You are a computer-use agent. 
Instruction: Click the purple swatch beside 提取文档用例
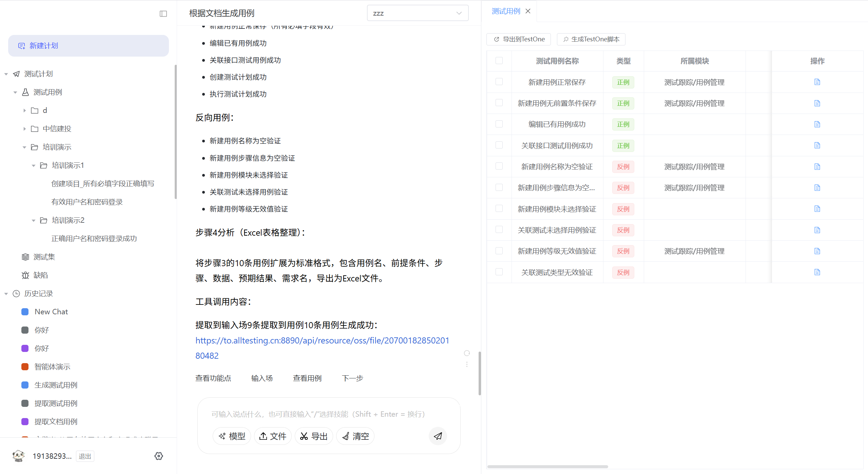[x=25, y=421]
